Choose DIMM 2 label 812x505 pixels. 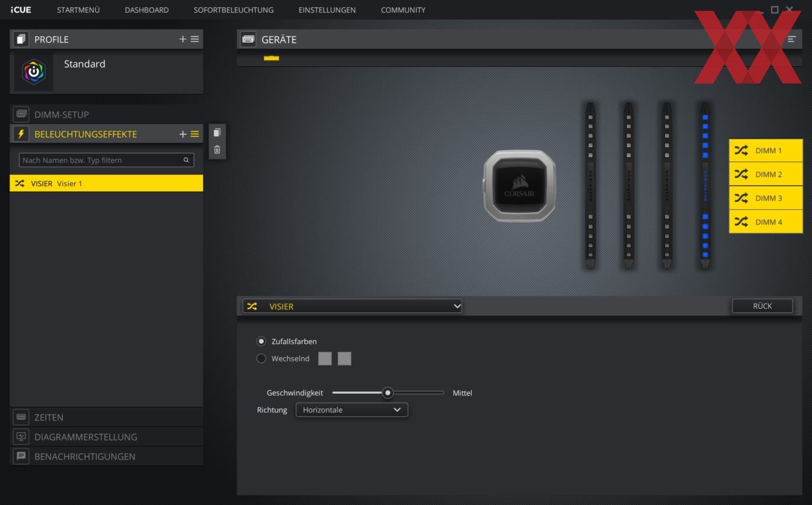(x=768, y=175)
